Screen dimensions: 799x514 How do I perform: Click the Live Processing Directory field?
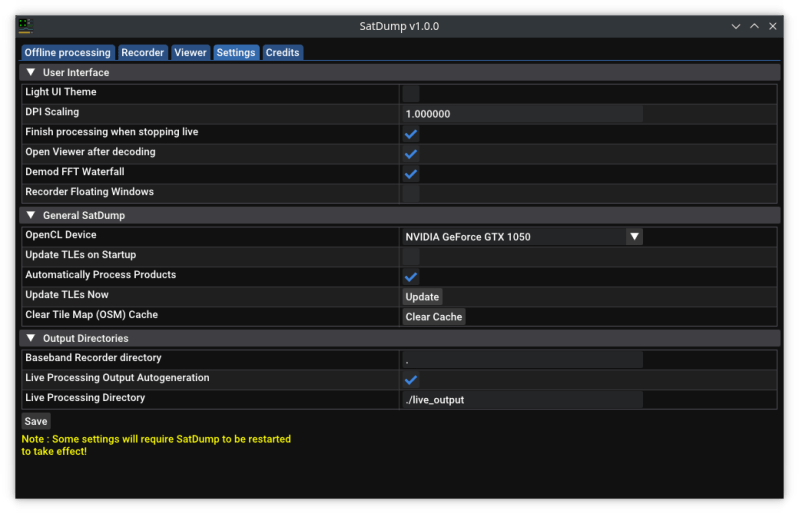pos(522,399)
